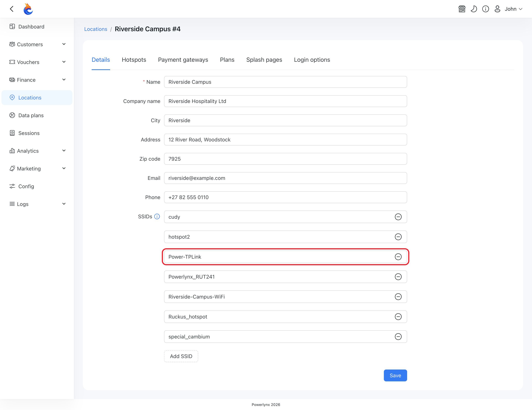Remove the hotspot2 SSID
Screen dimensions: 532x410
tap(398, 237)
